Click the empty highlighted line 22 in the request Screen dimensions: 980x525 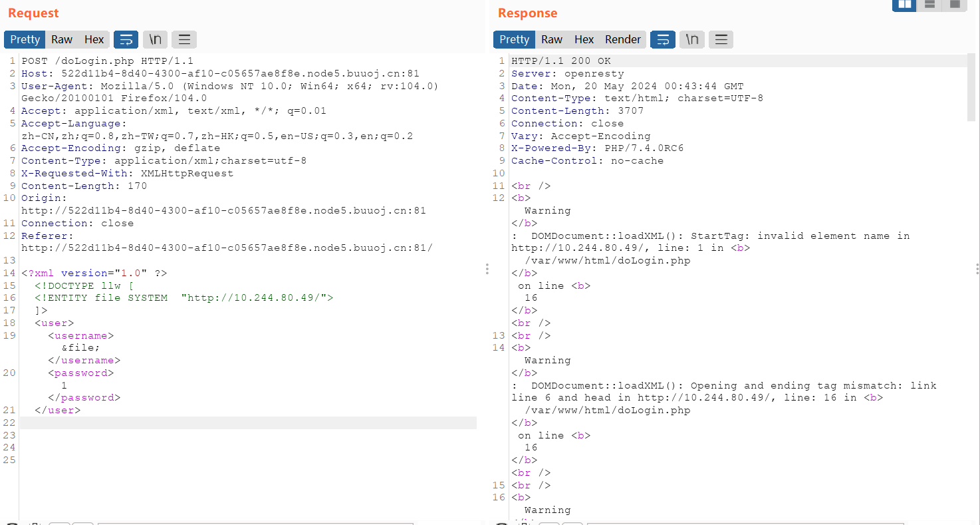pos(248,423)
